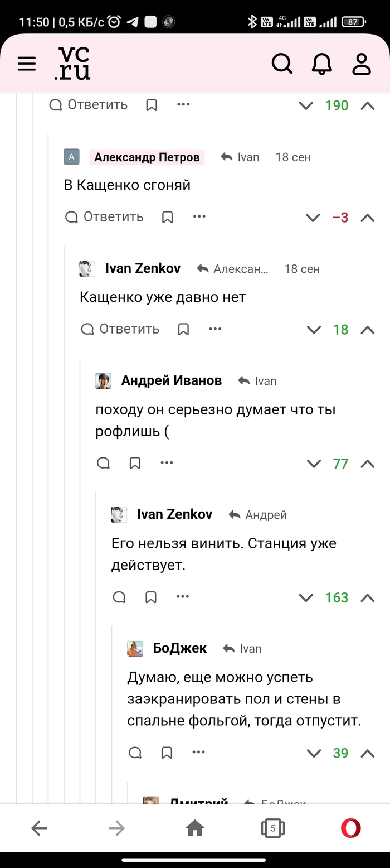
Task: Downvote the comment rated −3
Action: (x=313, y=218)
